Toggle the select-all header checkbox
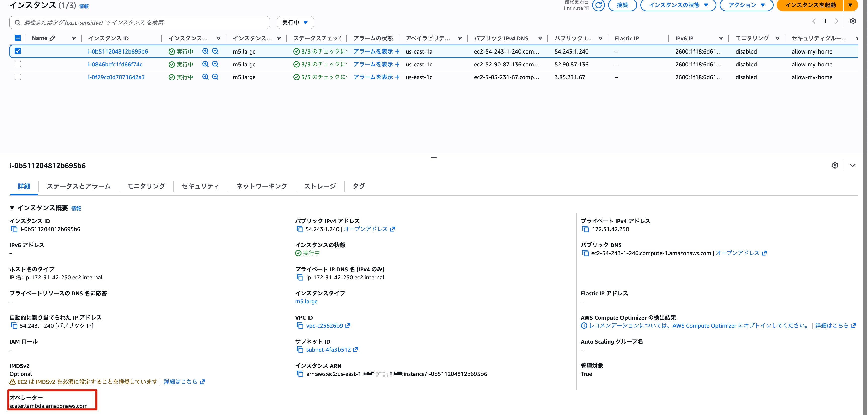868x415 pixels. point(18,38)
